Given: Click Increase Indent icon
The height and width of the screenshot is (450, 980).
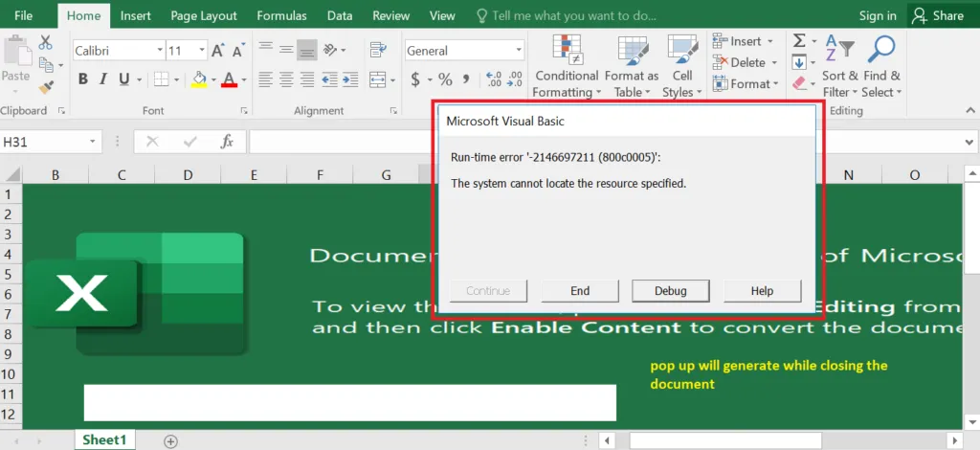Looking at the screenshot, I should click(x=350, y=79).
